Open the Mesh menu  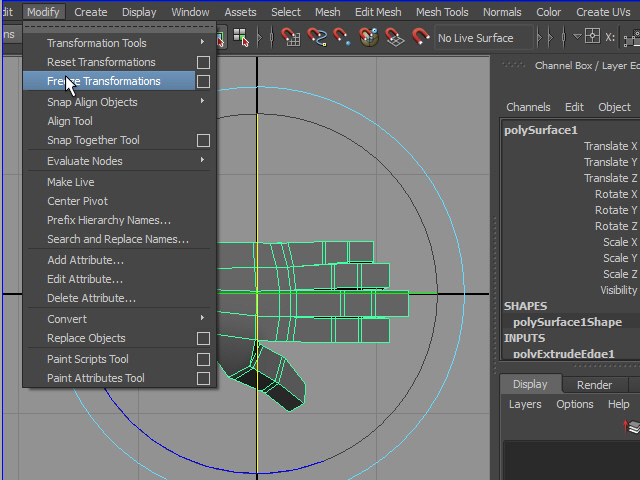pyautogui.click(x=327, y=12)
